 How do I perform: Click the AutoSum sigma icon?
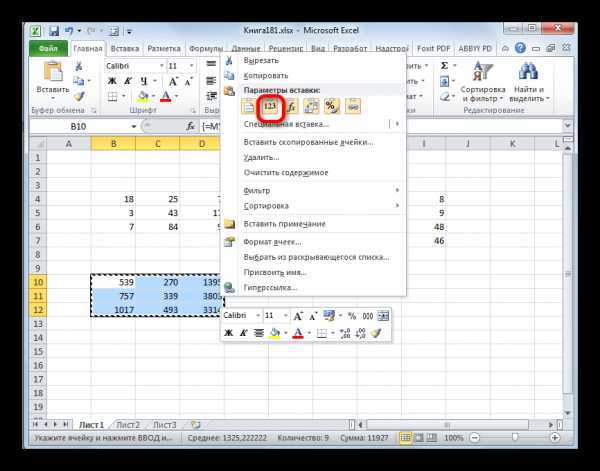[x=444, y=66]
